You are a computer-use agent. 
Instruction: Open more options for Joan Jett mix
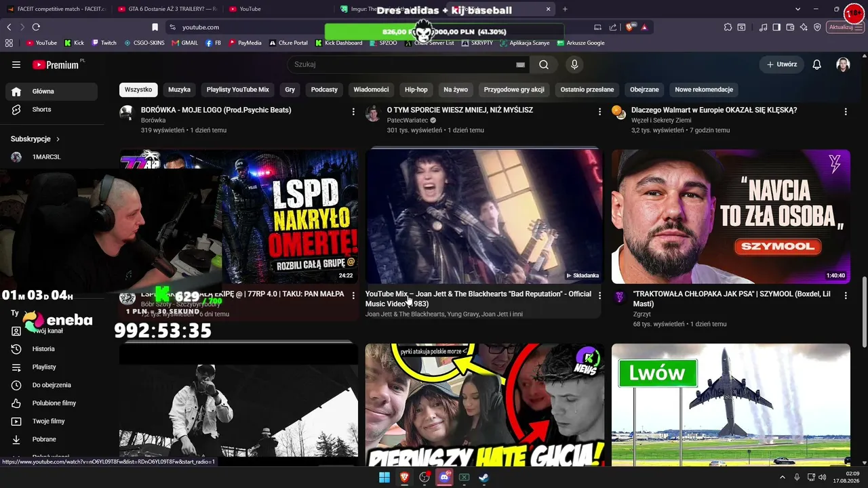[x=599, y=296]
